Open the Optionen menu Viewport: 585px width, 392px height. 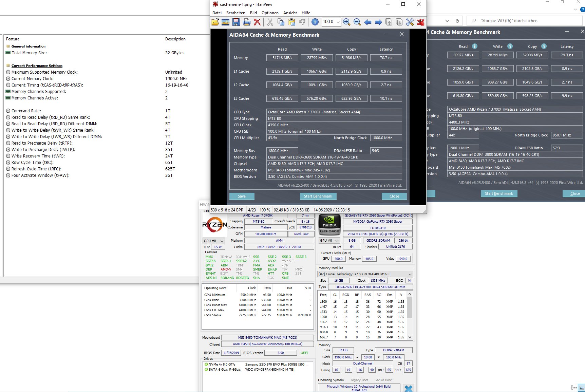(270, 13)
